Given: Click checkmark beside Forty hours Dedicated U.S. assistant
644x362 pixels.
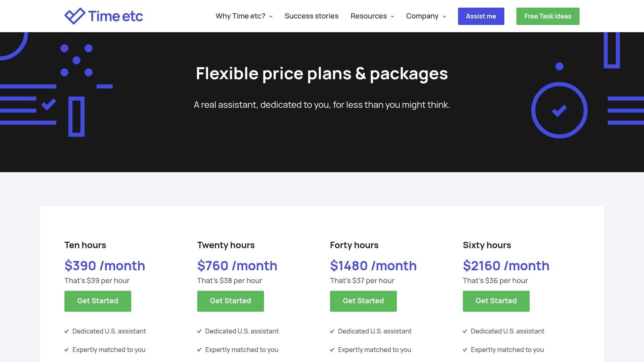Looking at the screenshot, I should coord(332,331).
